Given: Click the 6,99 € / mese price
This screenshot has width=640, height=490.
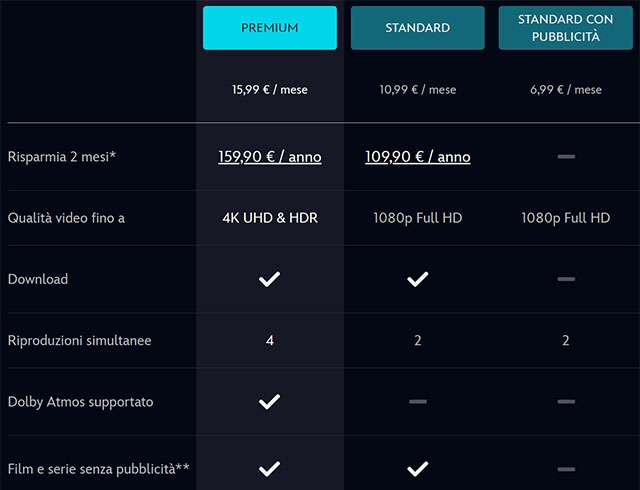Looking at the screenshot, I should [566, 90].
